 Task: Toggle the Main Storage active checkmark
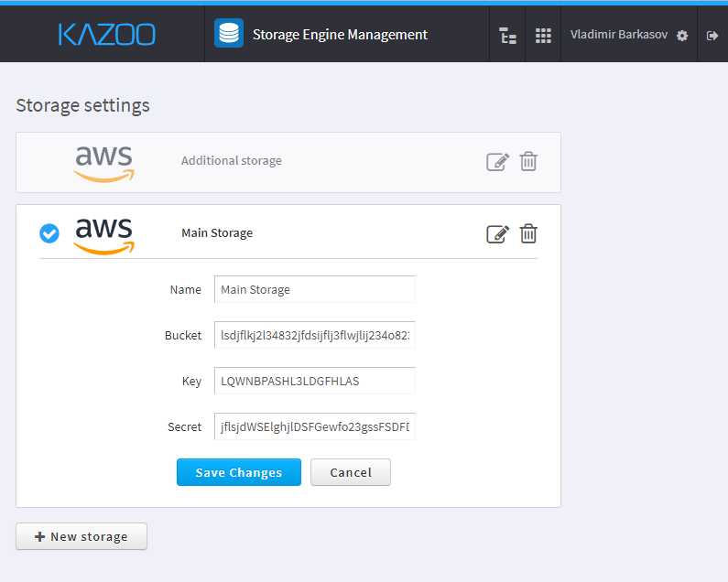point(49,234)
